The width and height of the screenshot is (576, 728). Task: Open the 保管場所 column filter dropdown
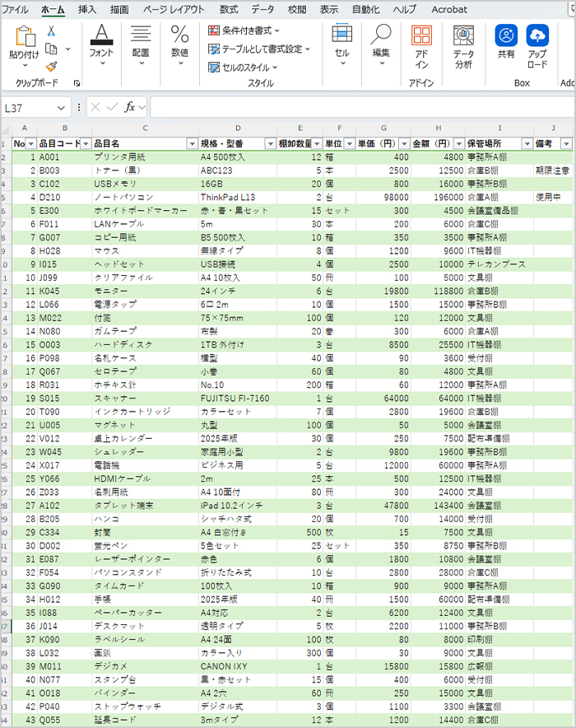click(527, 144)
